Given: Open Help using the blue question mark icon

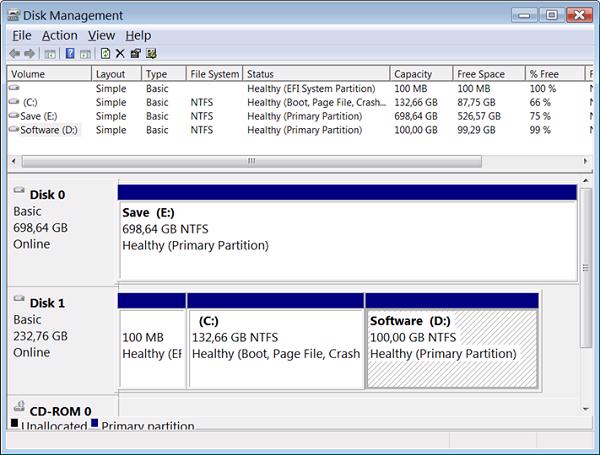Looking at the screenshot, I should (70, 53).
